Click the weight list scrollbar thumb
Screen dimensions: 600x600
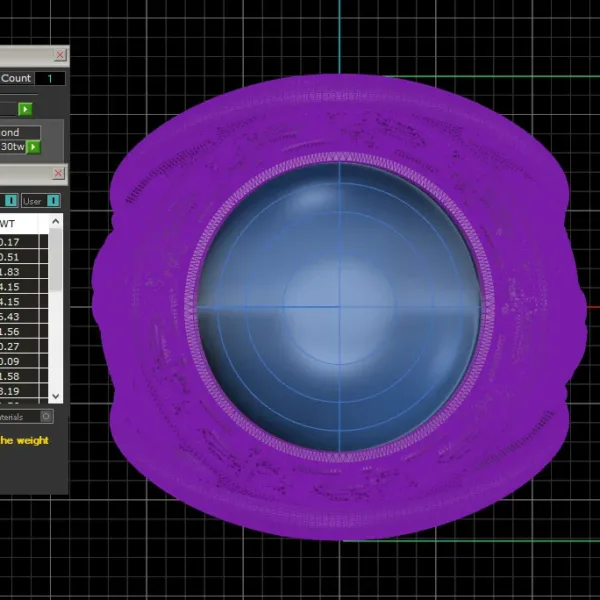pyautogui.click(x=56, y=260)
